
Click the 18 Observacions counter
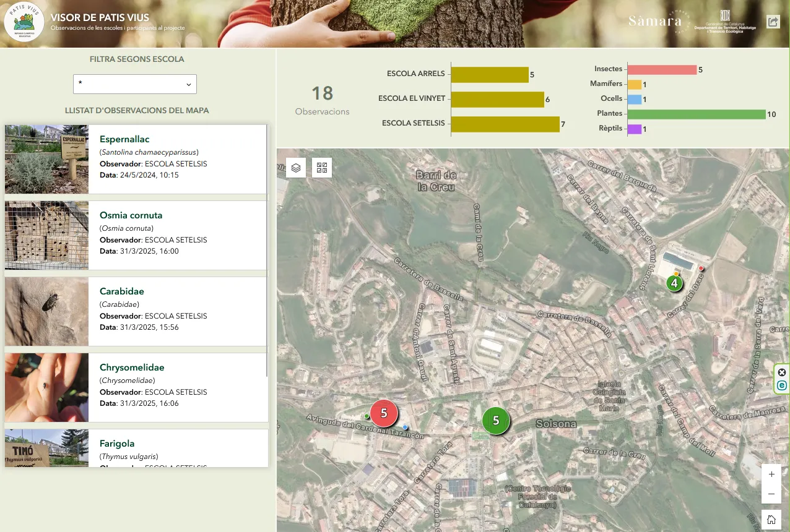pos(322,100)
